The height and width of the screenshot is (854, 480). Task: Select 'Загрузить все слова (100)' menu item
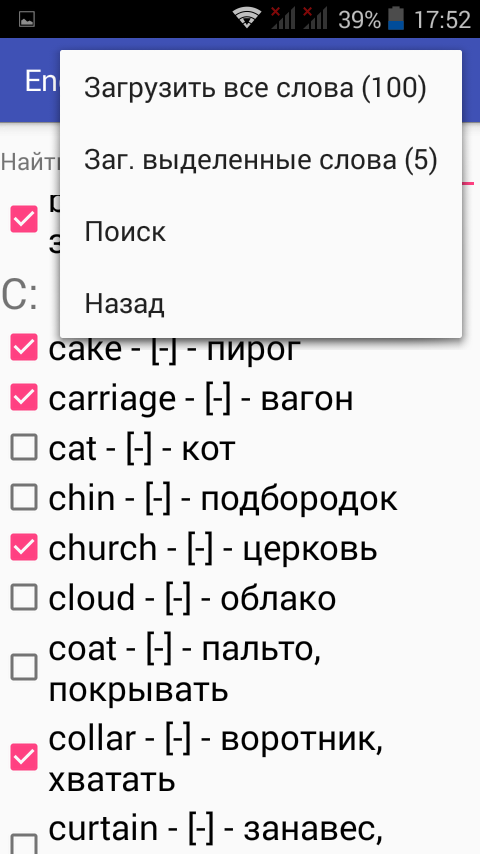[261, 88]
